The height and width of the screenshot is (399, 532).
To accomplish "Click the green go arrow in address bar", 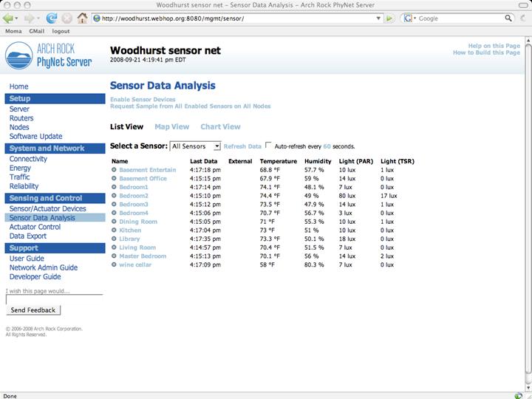I will click(x=389, y=18).
